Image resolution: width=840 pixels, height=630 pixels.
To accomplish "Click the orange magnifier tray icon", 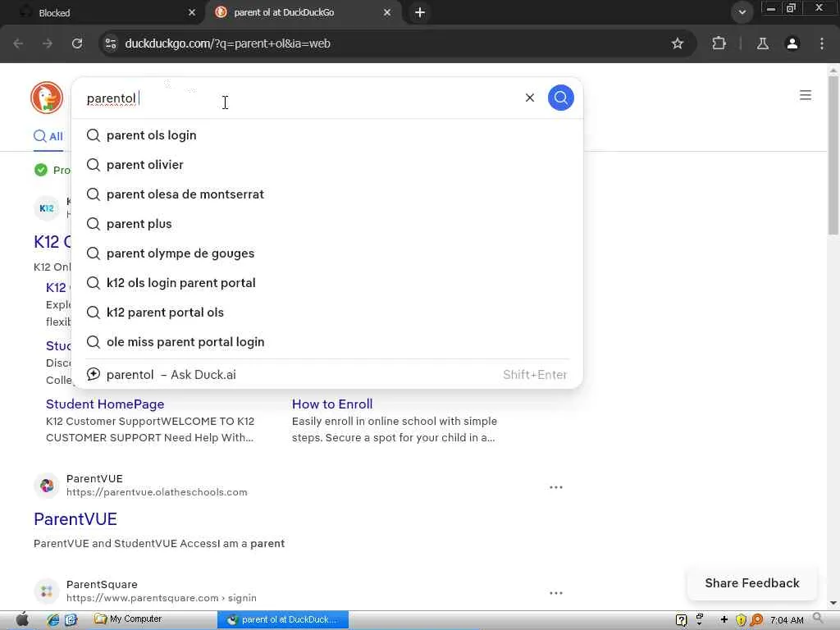I will [756, 620].
